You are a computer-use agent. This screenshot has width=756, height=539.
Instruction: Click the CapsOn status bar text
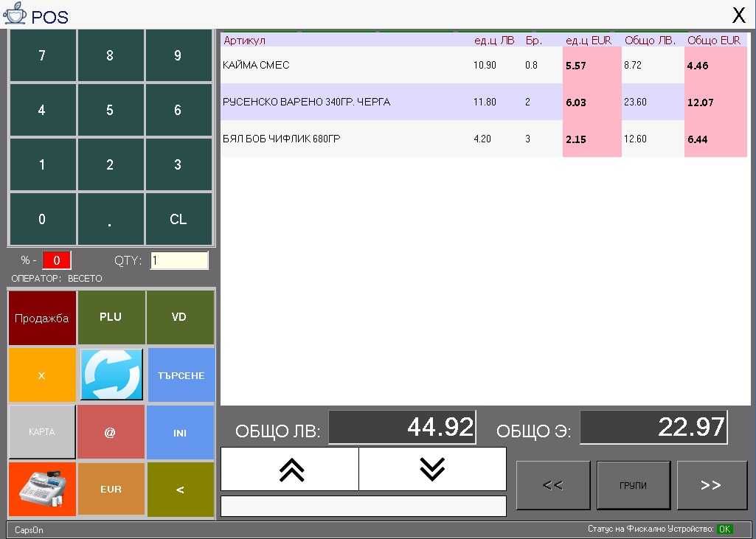[29, 530]
